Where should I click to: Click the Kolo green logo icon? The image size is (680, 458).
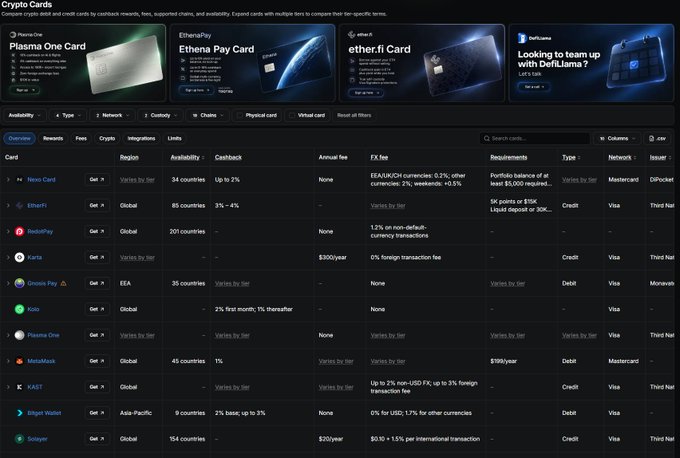(x=20, y=309)
